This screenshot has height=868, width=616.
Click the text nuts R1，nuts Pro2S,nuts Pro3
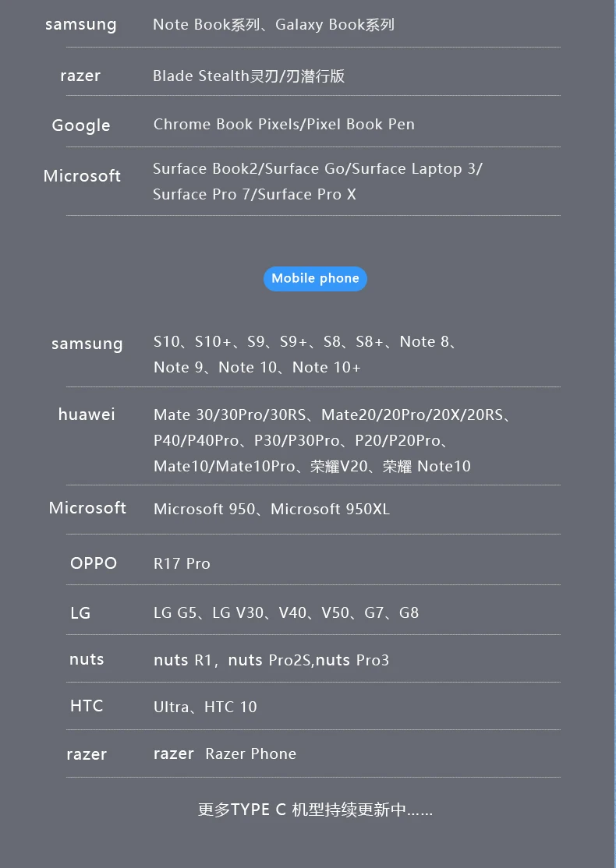click(271, 661)
